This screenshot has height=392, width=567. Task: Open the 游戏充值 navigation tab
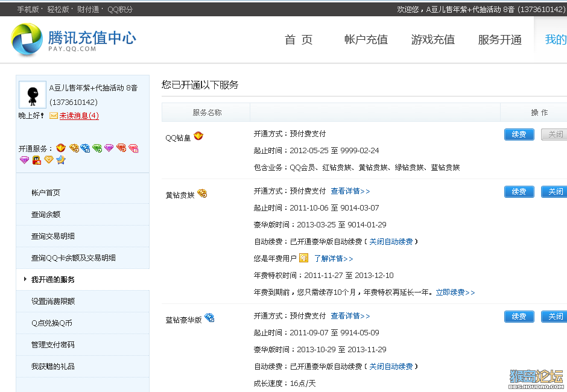click(433, 39)
